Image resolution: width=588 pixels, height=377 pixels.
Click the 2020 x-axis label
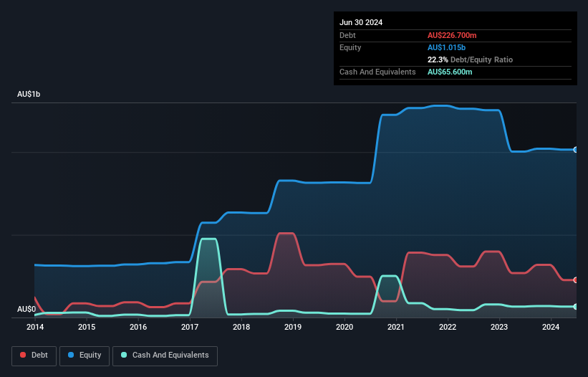point(344,327)
